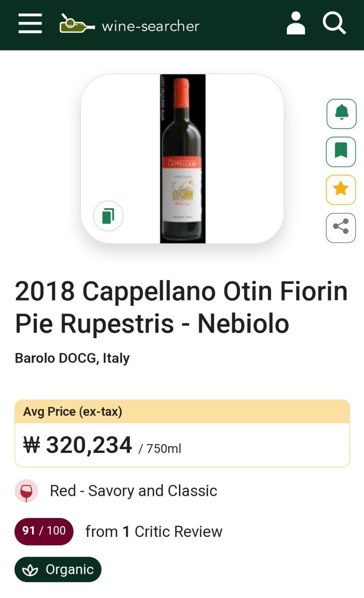
Task: Save wine with the bookmark icon
Action: pyautogui.click(x=341, y=152)
